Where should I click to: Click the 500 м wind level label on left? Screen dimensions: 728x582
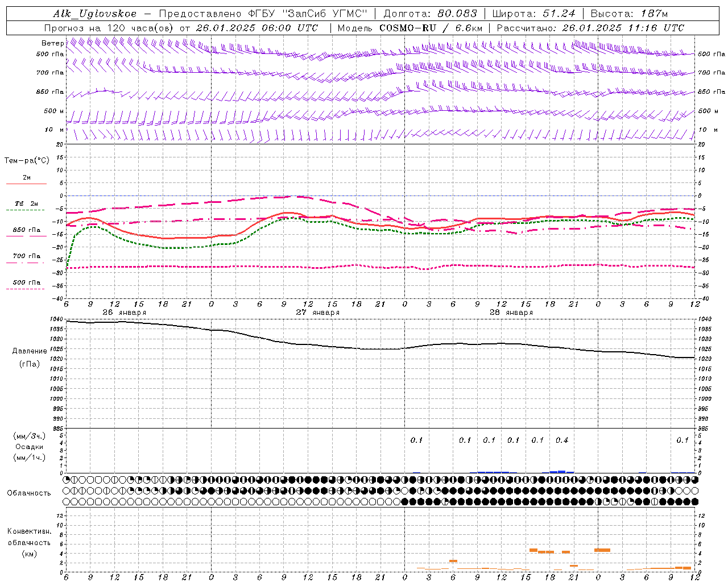53,111
